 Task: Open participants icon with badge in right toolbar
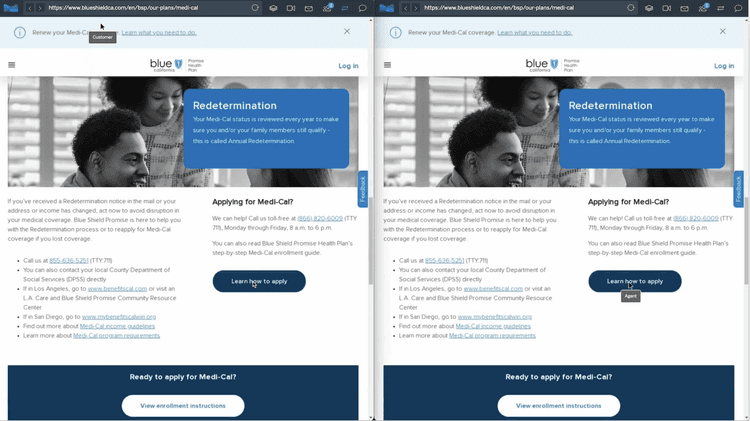click(702, 8)
